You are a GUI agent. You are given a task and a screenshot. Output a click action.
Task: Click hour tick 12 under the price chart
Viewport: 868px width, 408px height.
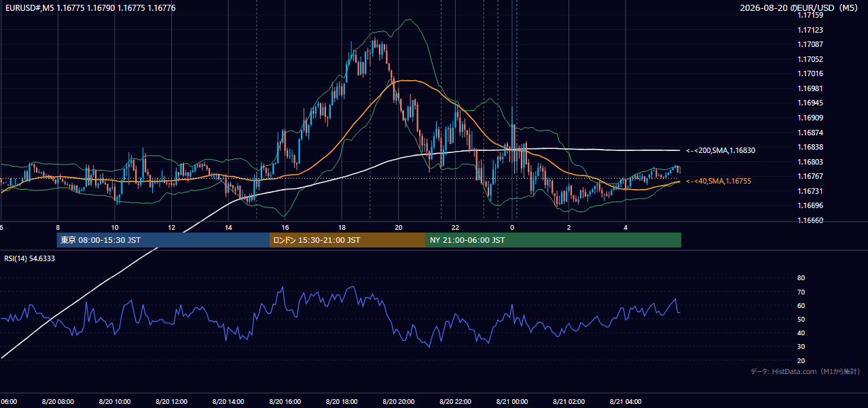pyautogui.click(x=171, y=228)
